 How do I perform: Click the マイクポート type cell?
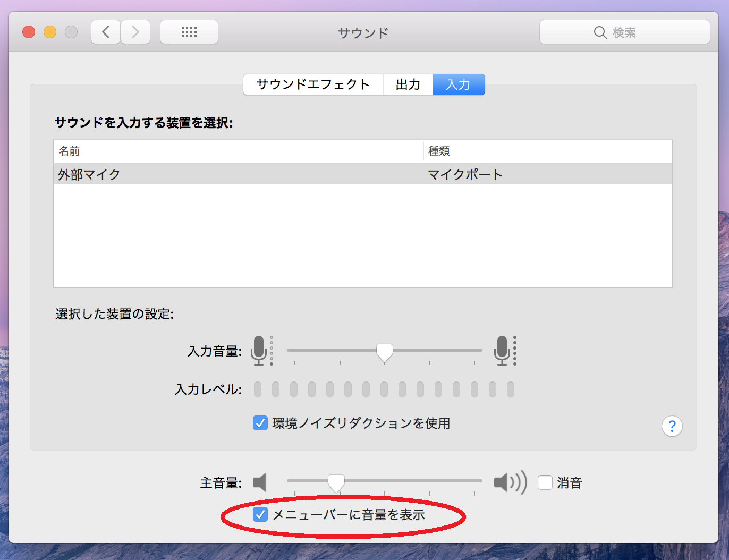tap(465, 174)
